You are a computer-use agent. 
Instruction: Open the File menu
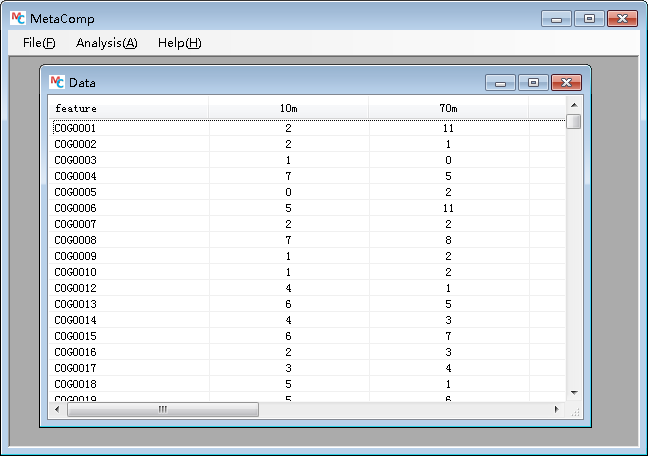[39, 43]
